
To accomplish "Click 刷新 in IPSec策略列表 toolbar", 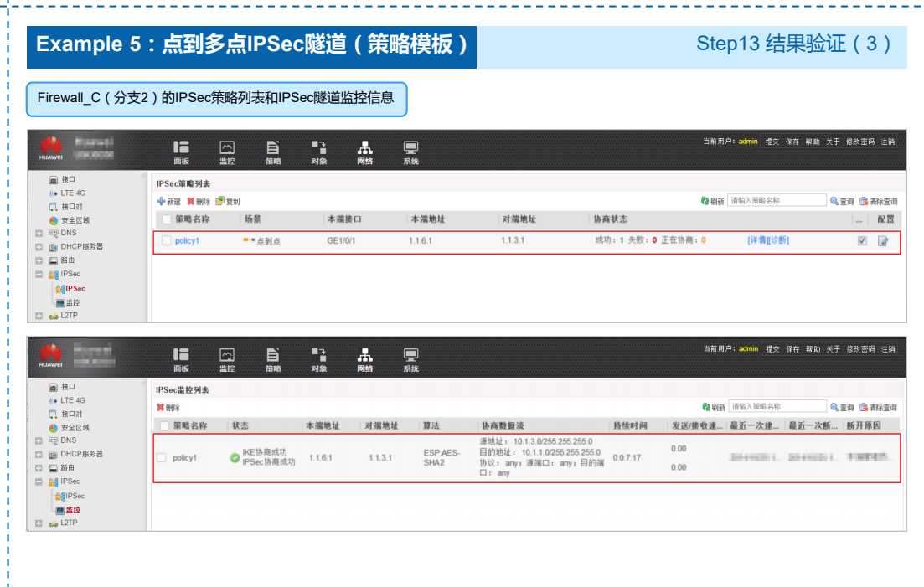I will coord(712,201).
